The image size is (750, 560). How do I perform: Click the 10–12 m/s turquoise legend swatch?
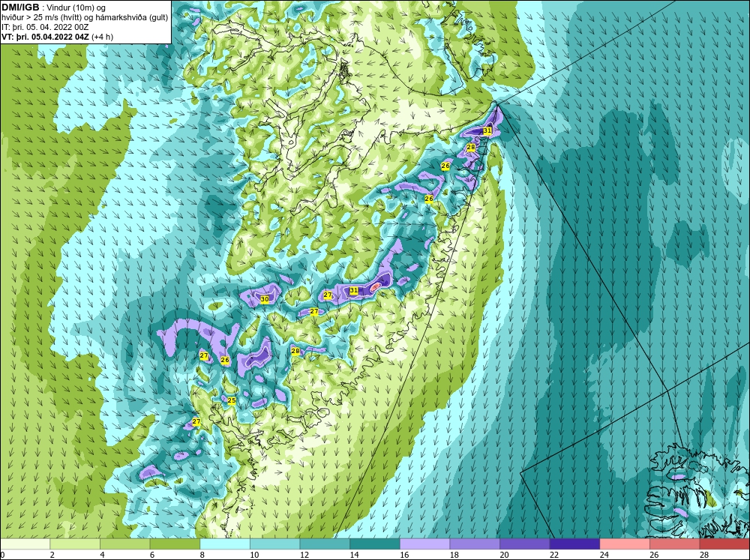pos(275,544)
